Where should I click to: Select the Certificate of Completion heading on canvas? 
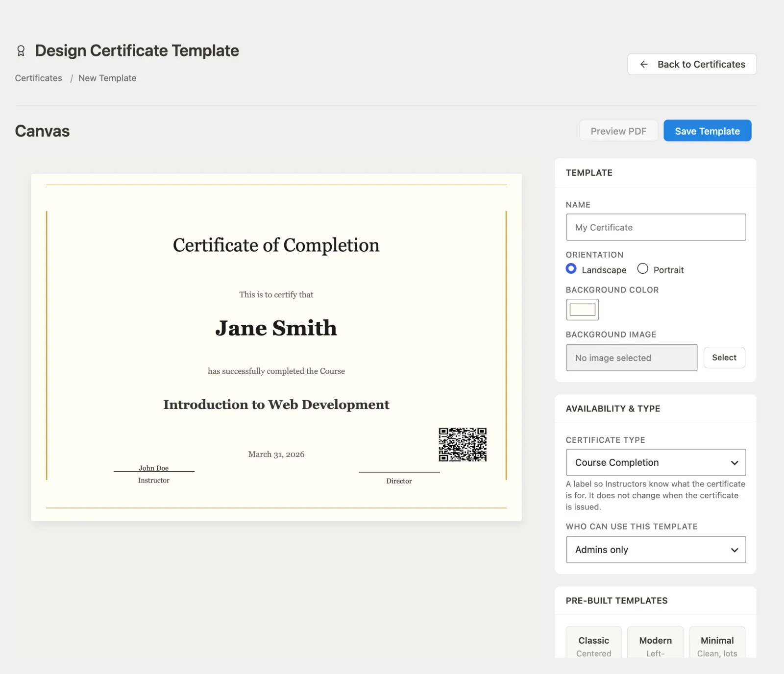click(x=276, y=245)
